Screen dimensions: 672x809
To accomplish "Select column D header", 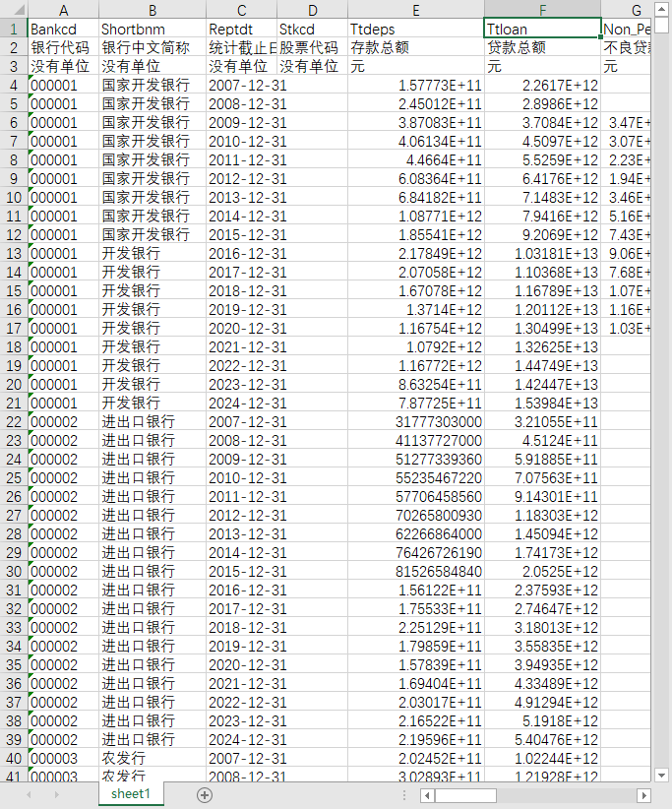I will [313, 10].
